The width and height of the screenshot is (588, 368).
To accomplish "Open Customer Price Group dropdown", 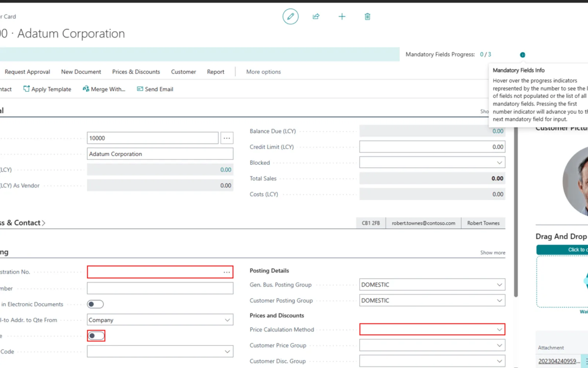I will click(x=499, y=346).
